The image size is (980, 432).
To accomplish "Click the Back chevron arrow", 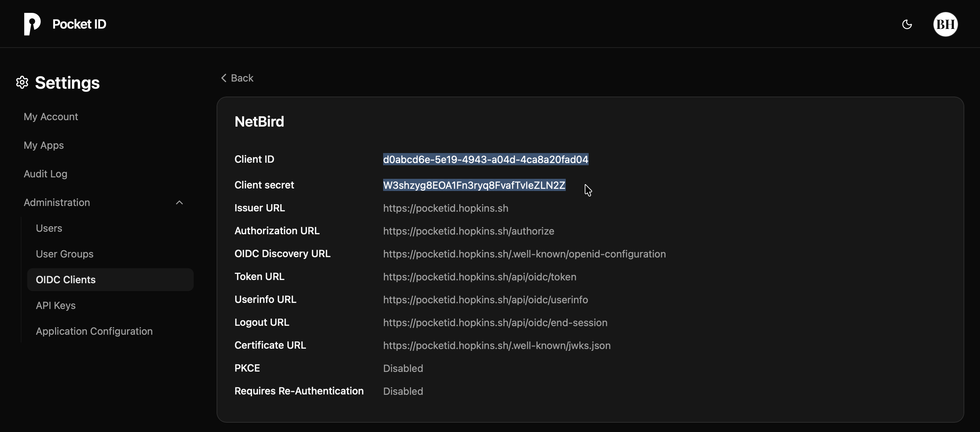I will (224, 78).
